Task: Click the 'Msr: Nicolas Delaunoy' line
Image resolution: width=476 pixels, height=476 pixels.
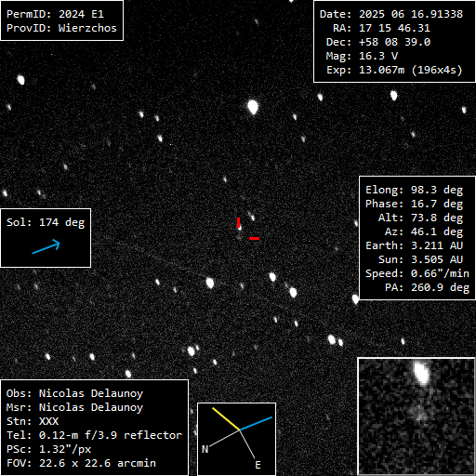Action: point(74,407)
